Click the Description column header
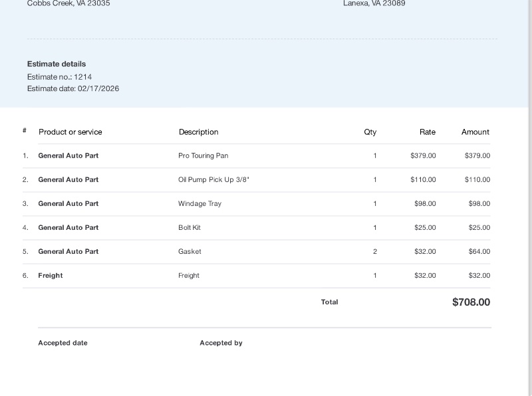532x396 pixels. point(198,132)
